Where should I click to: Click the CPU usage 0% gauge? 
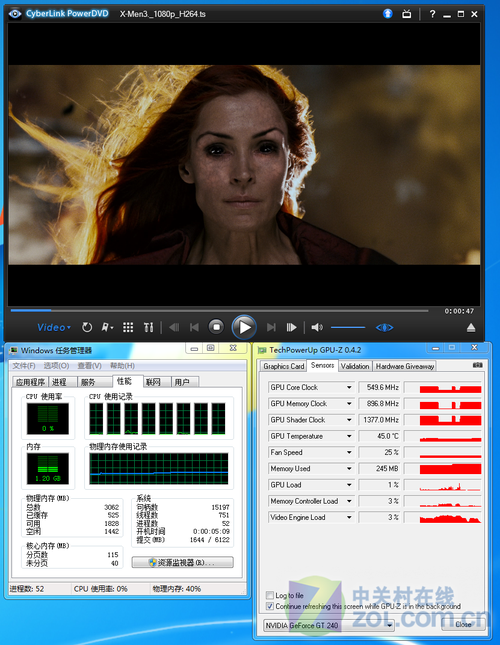[48, 418]
